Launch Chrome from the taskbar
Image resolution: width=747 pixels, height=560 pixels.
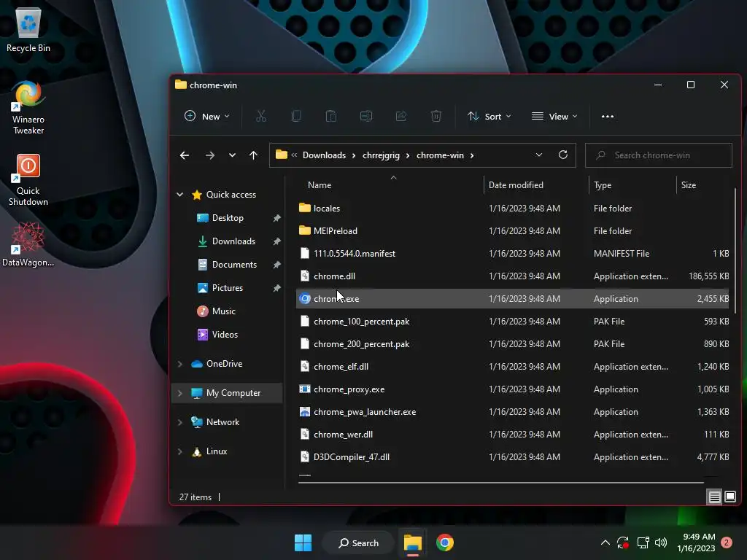pos(444,542)
